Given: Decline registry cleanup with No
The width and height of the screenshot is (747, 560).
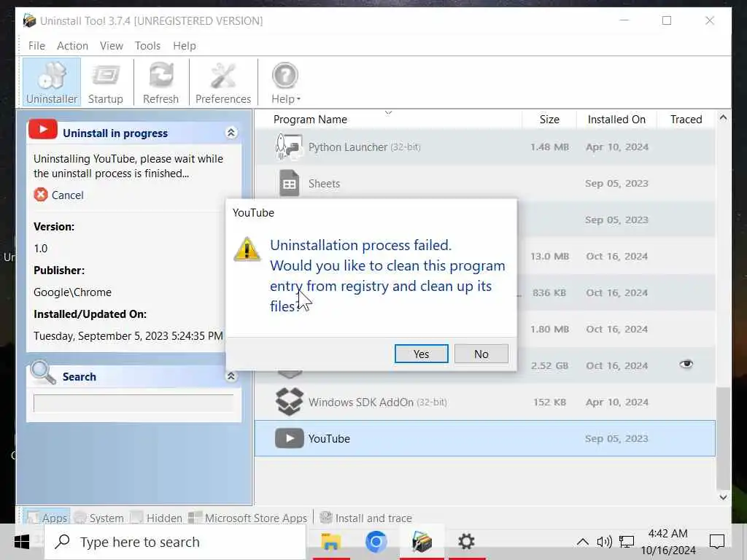Looking at the screenshot, I should tap(481, 354).
